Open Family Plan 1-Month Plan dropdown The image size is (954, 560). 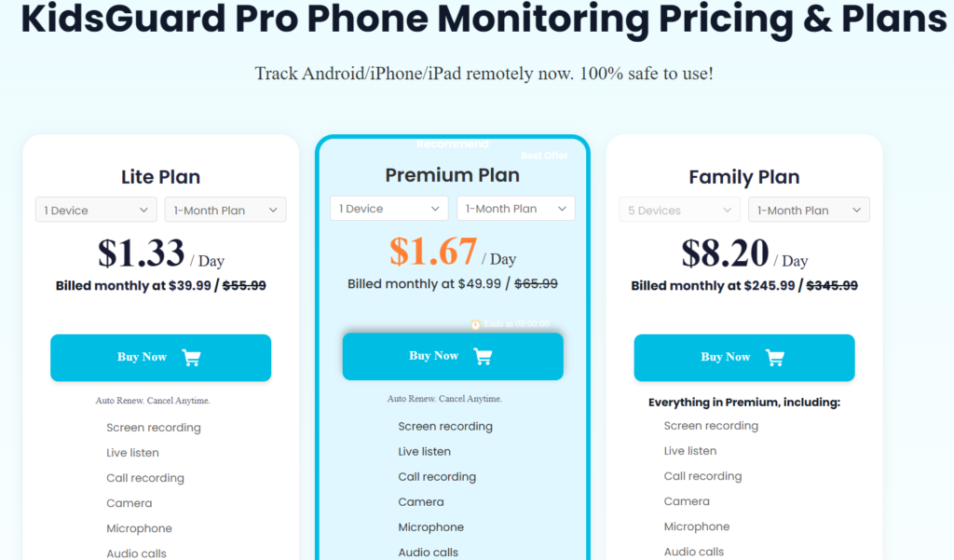coord(810,210)
